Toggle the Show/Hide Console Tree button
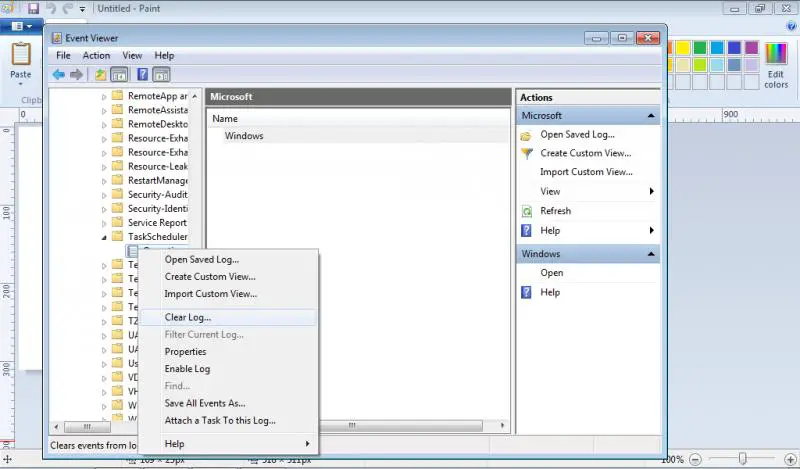Viewport: 800px width, 469px height. [119, 75]
